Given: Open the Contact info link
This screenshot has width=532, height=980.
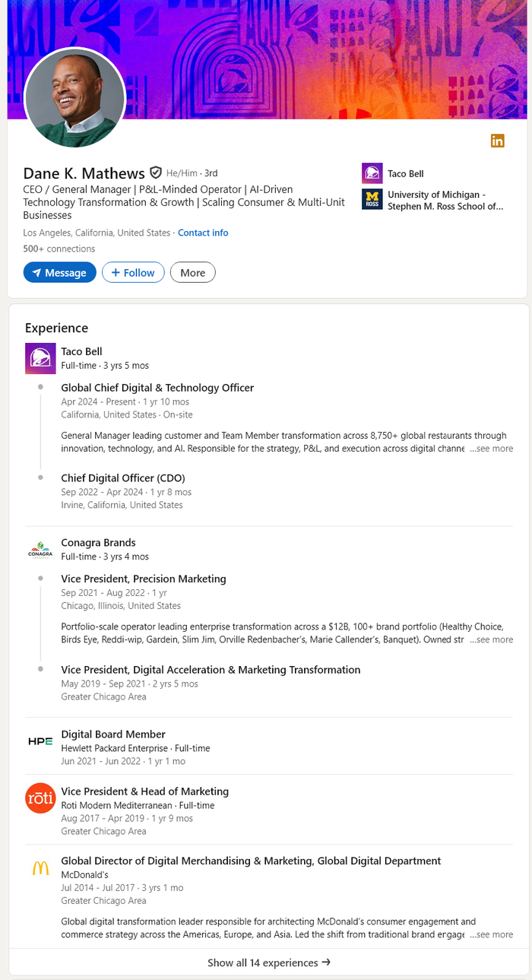Looking at the screenshot, I should click(x=203, y=233).
